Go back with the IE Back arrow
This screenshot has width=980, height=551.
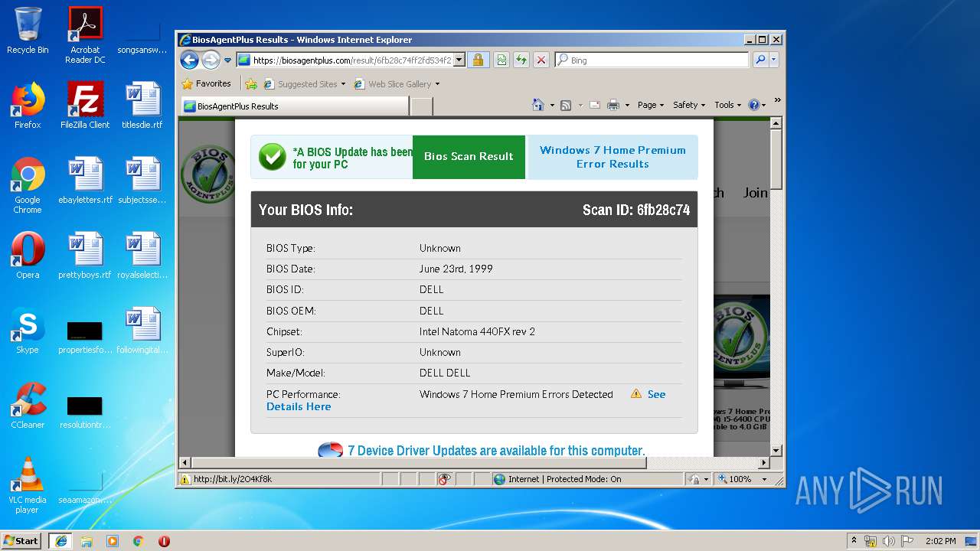(189, 60)
